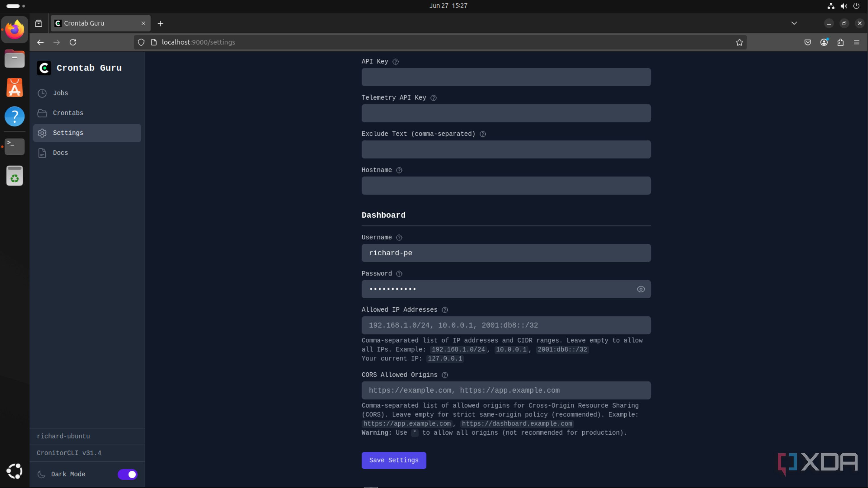Open Firefox extensions puzzle icon
The width and height of the screenshot is (868, 488).
click(840, 42)
